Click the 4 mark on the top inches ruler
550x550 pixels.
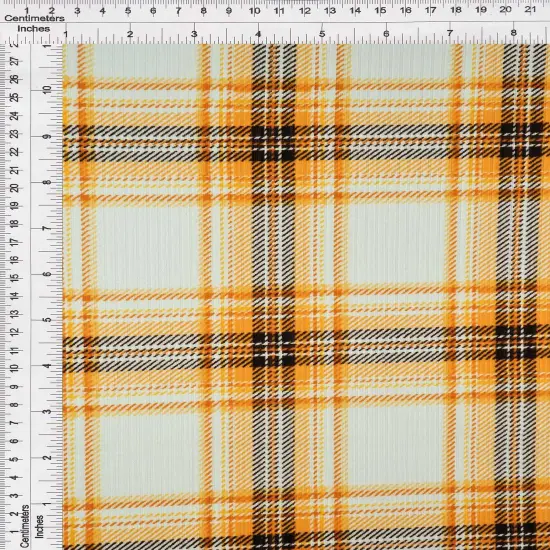(258, 34)
